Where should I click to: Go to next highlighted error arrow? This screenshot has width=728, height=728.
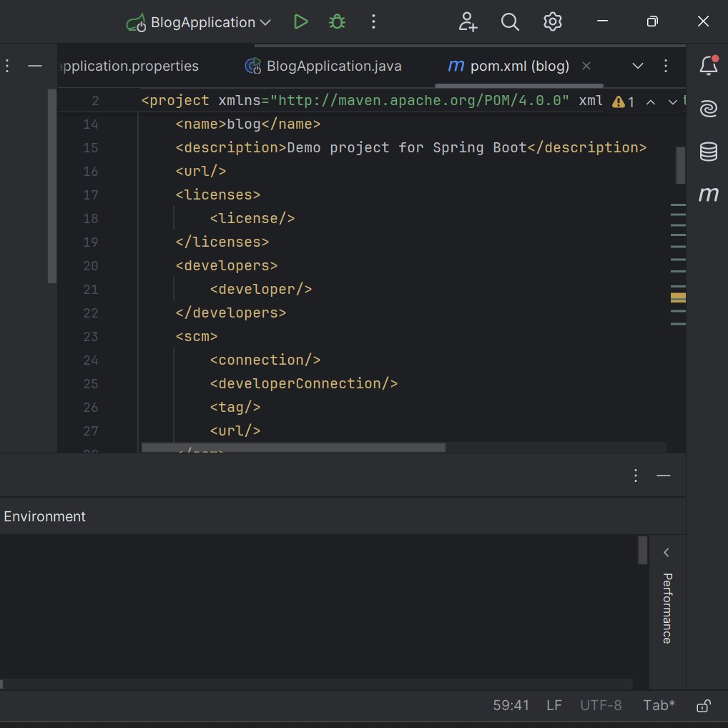(673, 102)
